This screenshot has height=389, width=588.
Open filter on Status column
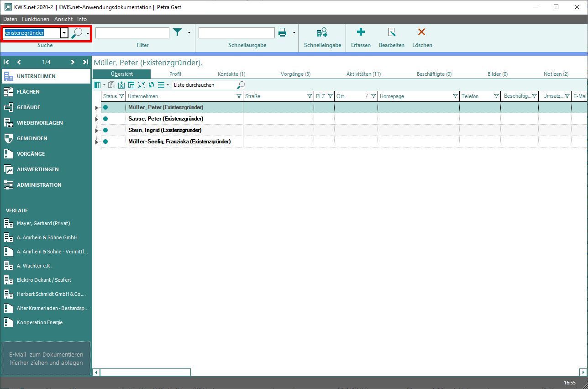[121, 96]
